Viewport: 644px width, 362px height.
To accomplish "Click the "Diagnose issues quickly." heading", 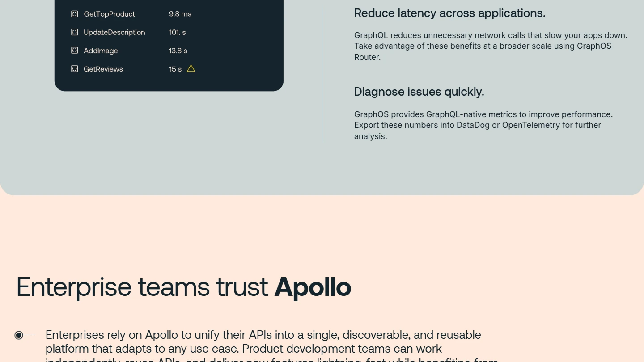I will pyautogui.click(x=419, y=92).
